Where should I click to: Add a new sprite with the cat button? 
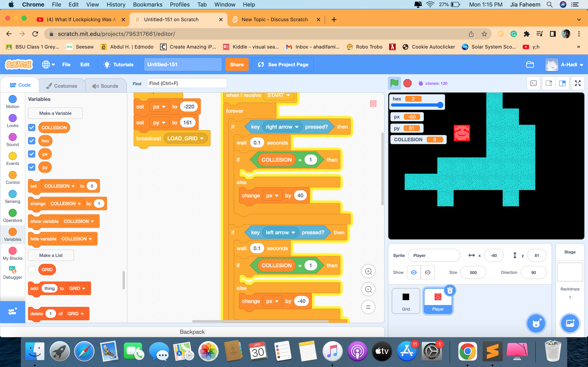(x=536, y=323)
